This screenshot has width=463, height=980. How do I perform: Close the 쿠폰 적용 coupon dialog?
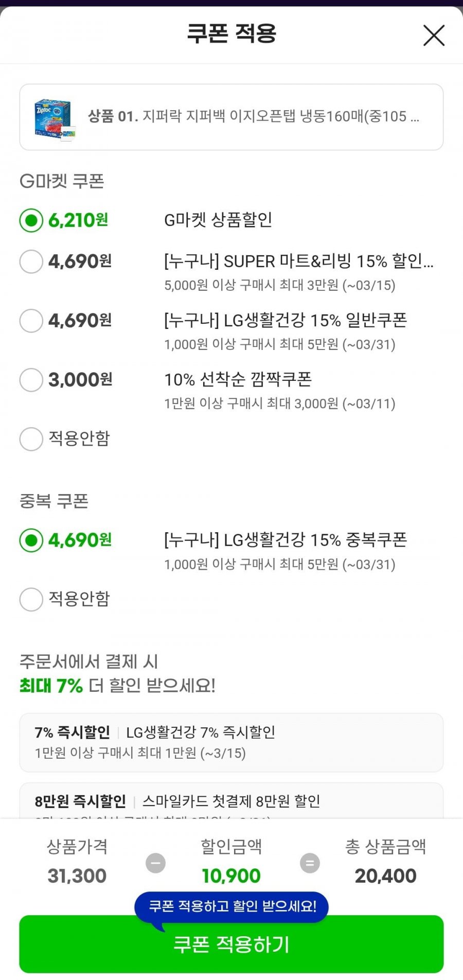tap(434, 36)
